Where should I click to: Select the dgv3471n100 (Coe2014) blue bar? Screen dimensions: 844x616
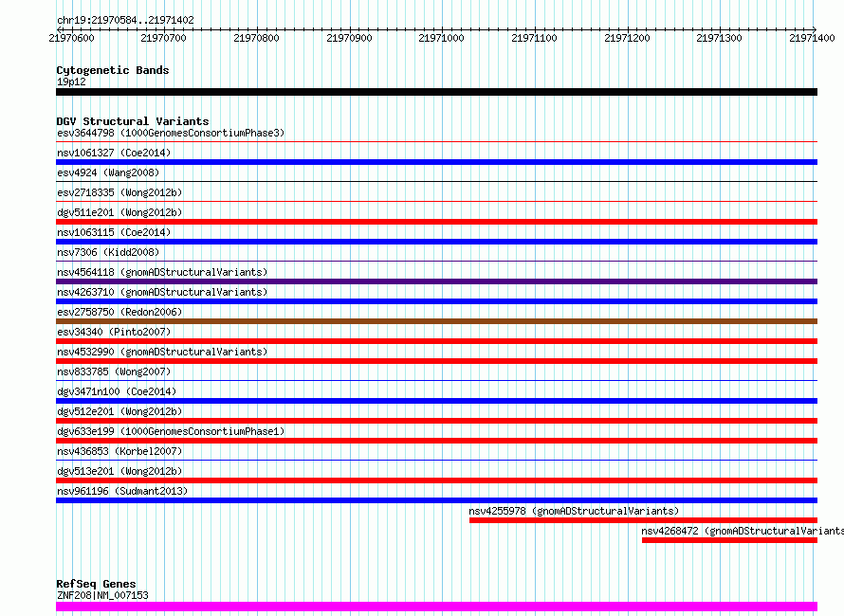[436, 401]
